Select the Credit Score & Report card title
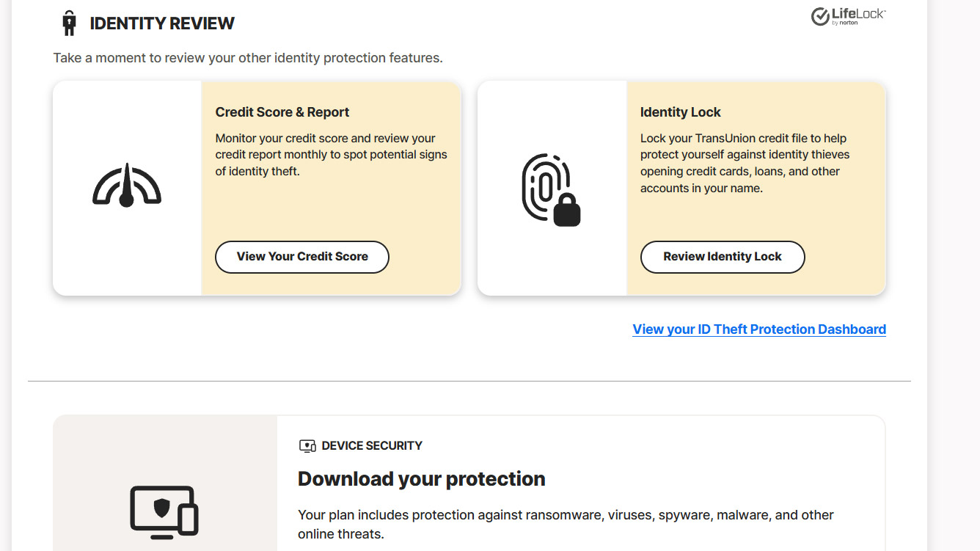 (282, 112)
